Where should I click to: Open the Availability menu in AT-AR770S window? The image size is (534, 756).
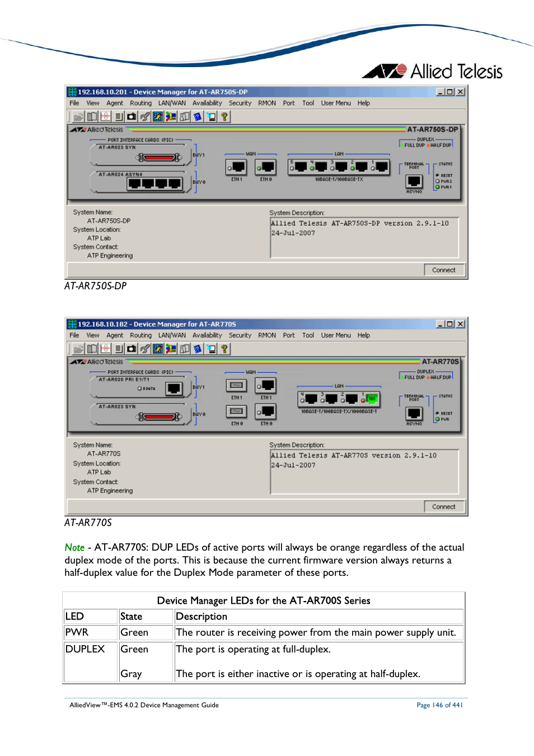(x=207, y=335)
